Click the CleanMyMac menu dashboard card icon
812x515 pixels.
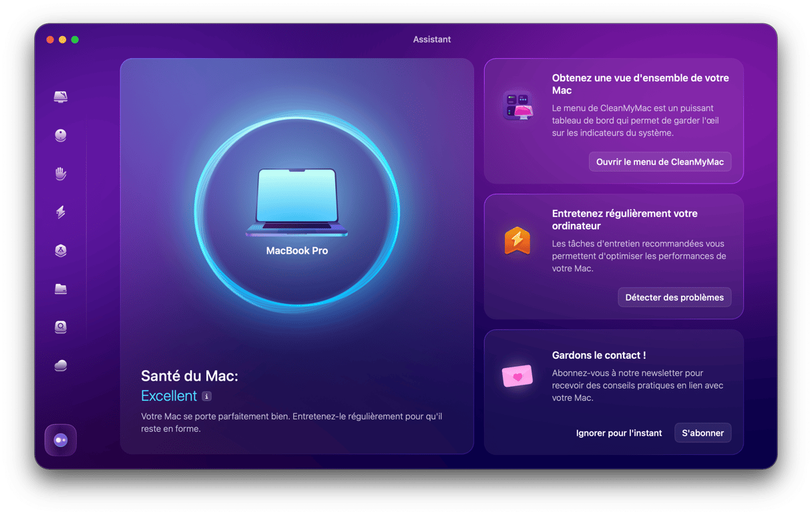[x=518, y=106]
